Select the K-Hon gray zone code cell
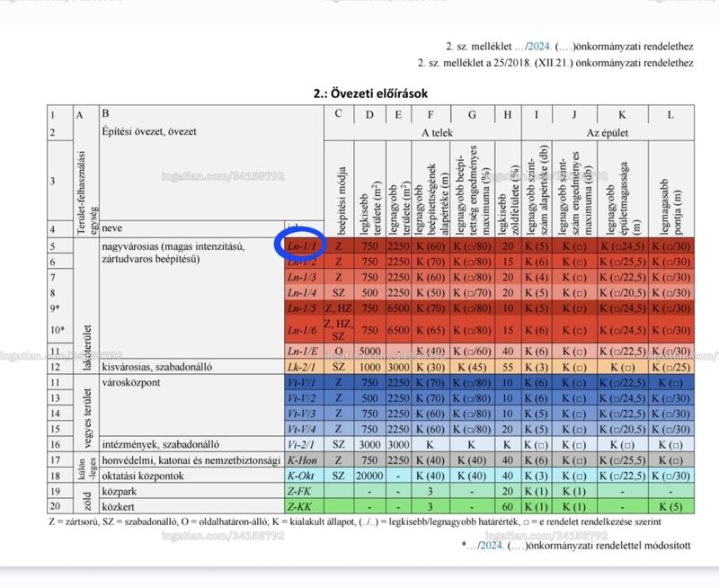719x588 pixels. 302,460
